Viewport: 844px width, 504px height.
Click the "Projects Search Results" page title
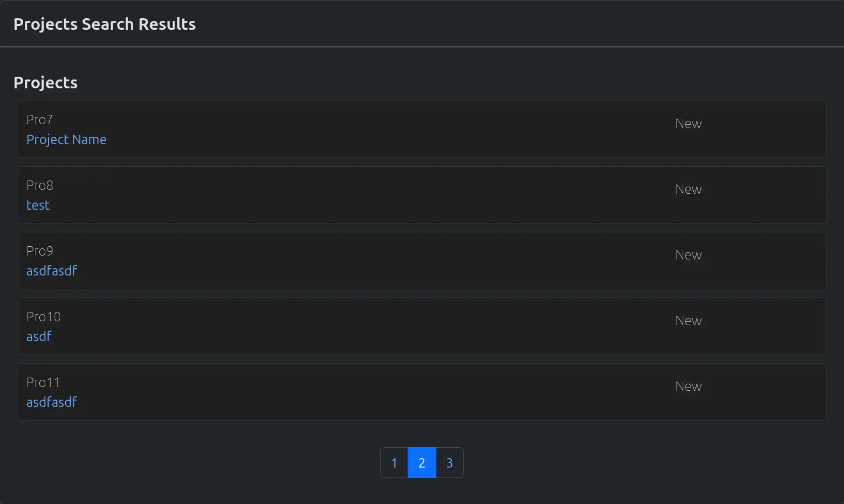104,24
